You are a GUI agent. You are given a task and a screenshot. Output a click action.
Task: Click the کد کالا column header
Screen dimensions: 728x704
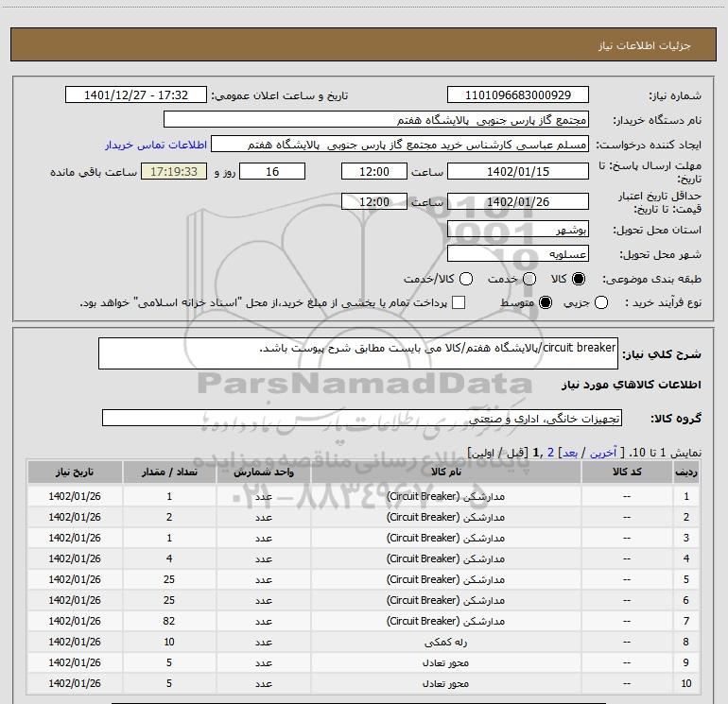627,472
